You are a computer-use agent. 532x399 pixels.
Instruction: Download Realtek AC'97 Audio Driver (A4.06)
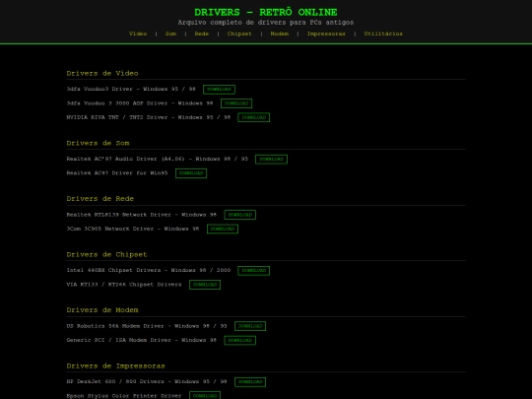[x=271, y=160]
